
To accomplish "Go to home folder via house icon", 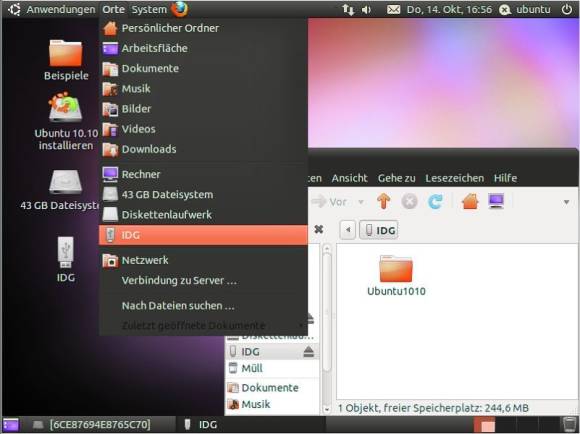I will point(471,202).
